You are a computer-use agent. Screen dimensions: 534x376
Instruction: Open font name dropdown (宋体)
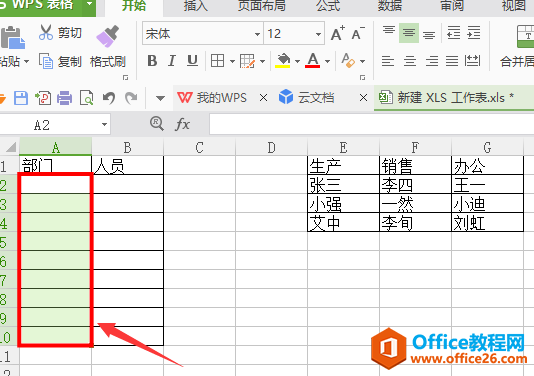click(257, 34)
